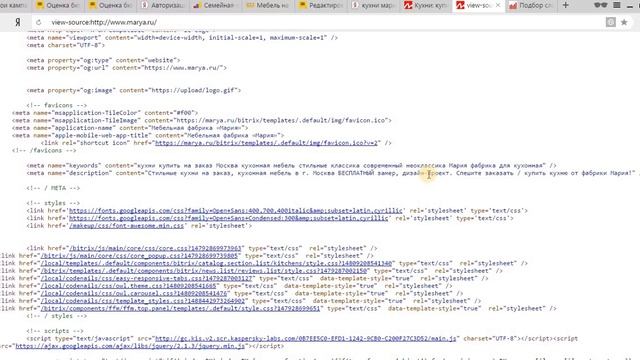This screenshot has width=640, height=360.
Task: Switch to the 'Авториза...' tab
Action: 162,5
